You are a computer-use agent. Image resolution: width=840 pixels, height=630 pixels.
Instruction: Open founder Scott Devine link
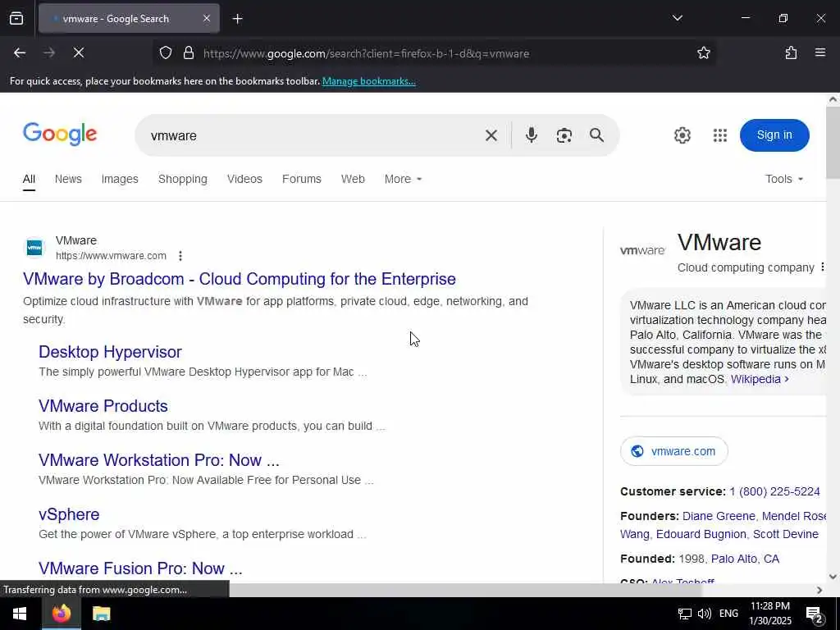[x=785, y=535]
